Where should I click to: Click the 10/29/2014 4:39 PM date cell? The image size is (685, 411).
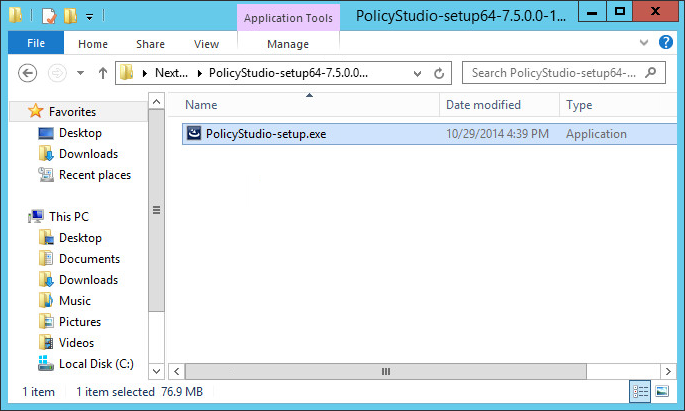pos(497,134)
